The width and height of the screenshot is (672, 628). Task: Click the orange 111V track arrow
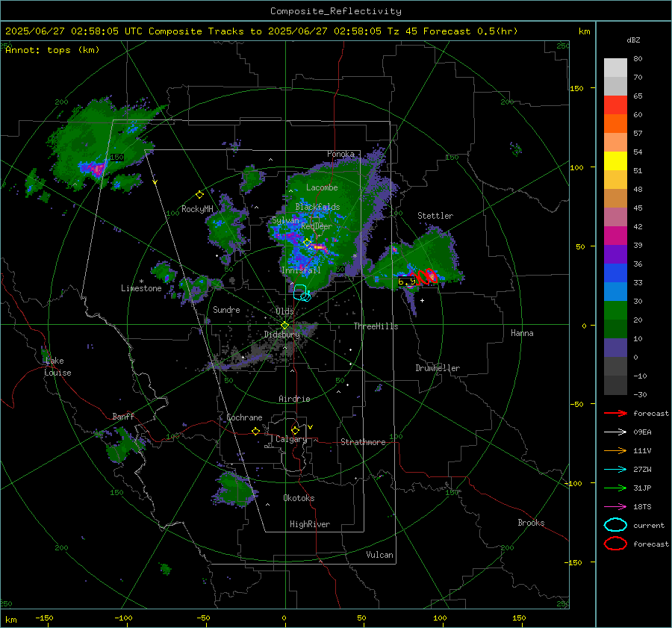615,450
